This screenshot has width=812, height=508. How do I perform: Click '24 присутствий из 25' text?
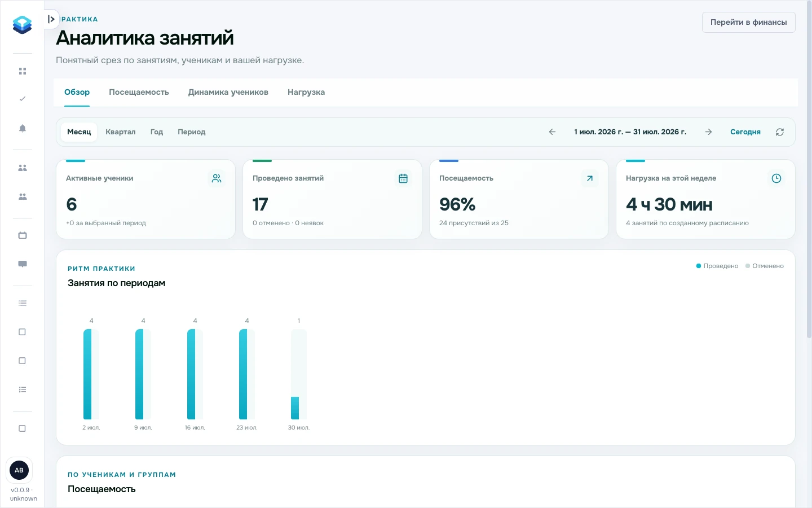click(x=474, y=223)
